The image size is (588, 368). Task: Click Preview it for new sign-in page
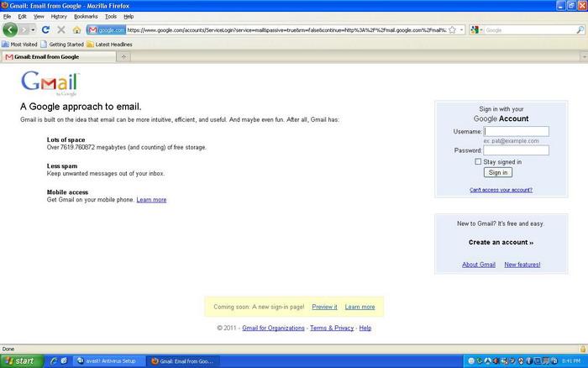point(324,307)
